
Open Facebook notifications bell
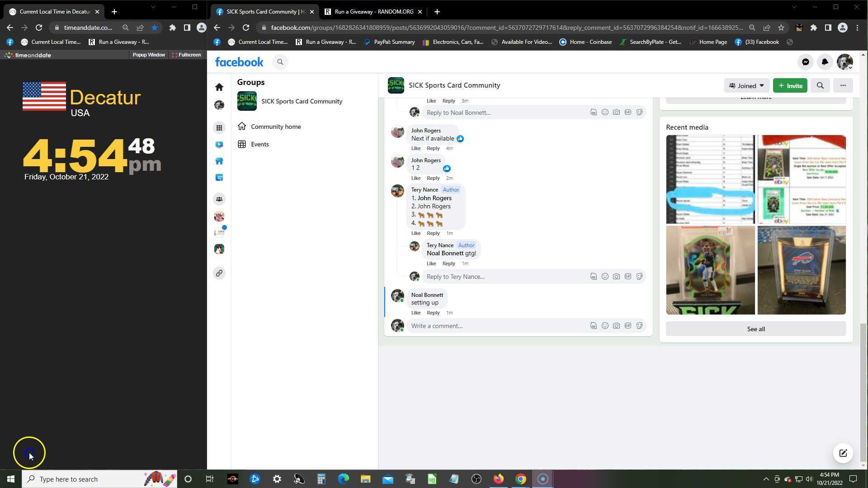click(x=825, y=62)
